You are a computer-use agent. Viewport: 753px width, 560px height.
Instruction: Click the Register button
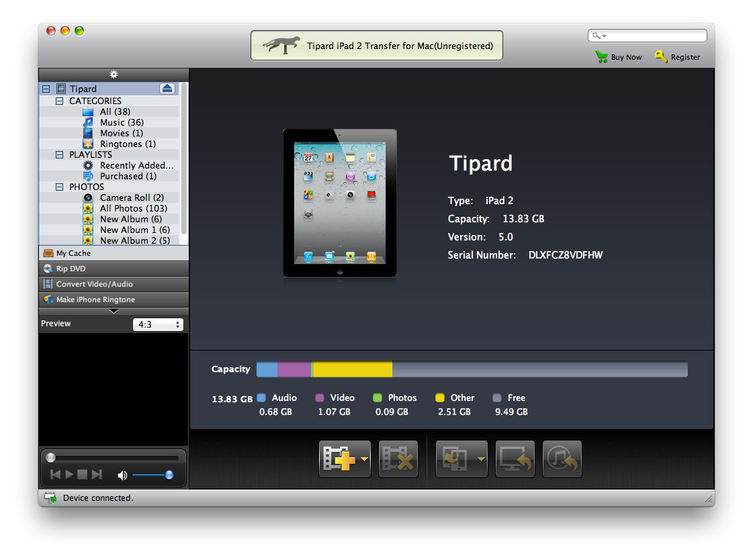678,56
